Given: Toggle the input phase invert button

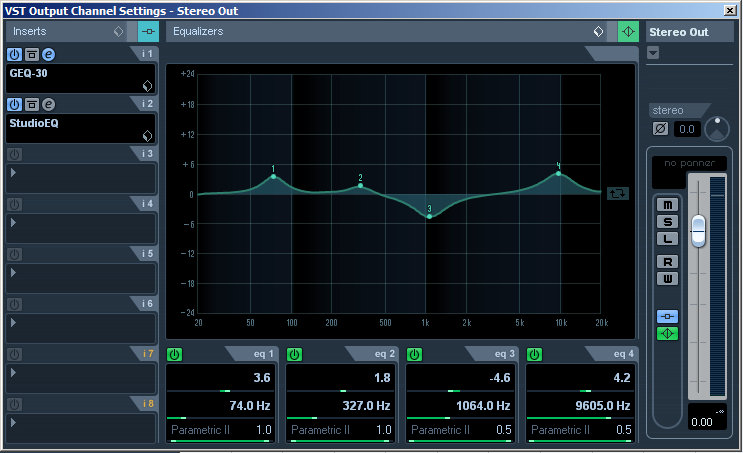Looking at the screenshot, I should (661, 128).
